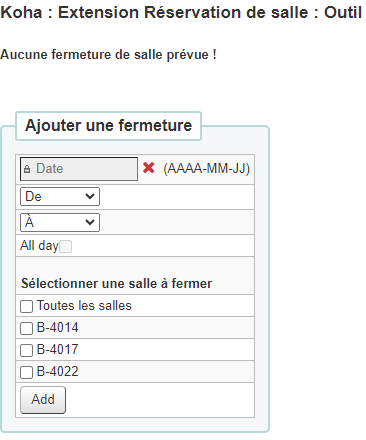Click the B-4017 label text
Image resolution: width=366 pixels, height=440 pixels.
[57, 350]
